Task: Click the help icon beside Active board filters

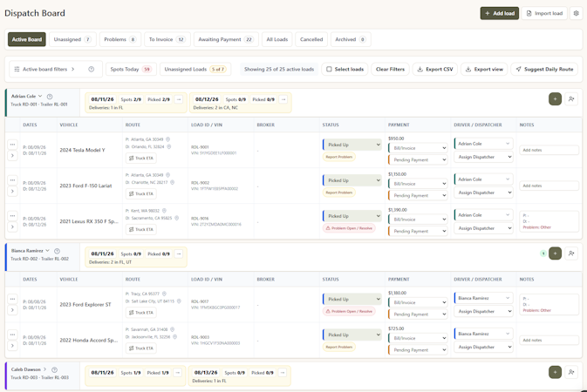Action: click(91, 69)
